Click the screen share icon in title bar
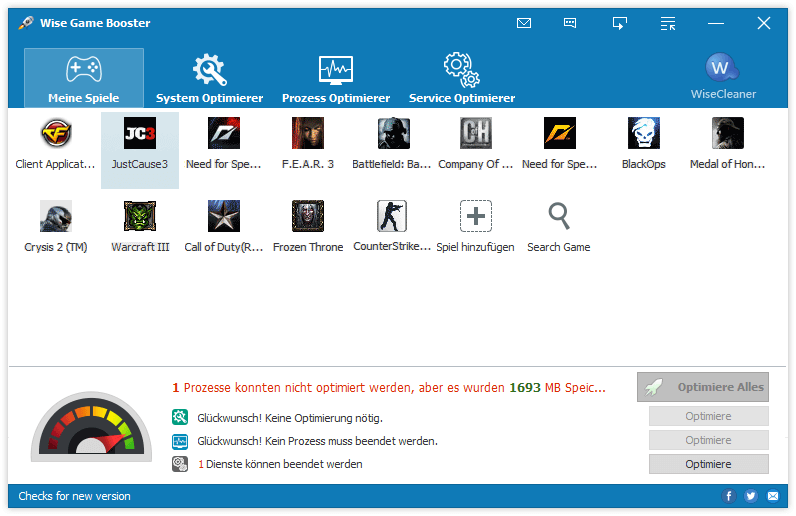 point(619,23)
